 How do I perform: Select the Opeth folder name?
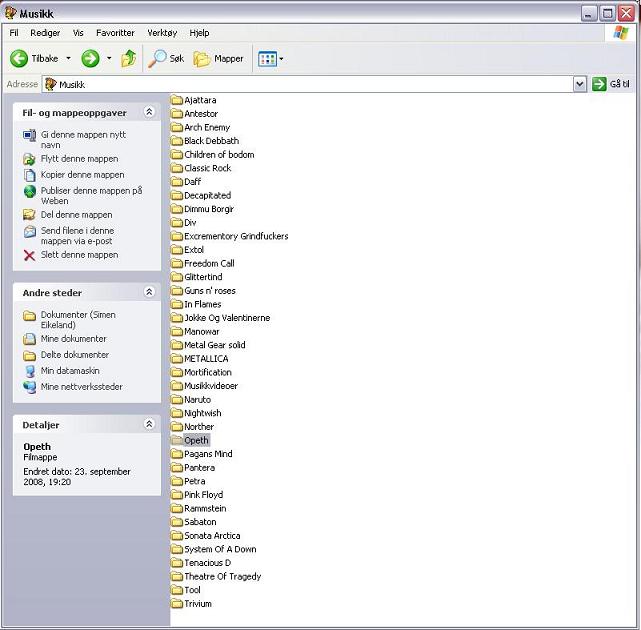(x=196, y=440)
